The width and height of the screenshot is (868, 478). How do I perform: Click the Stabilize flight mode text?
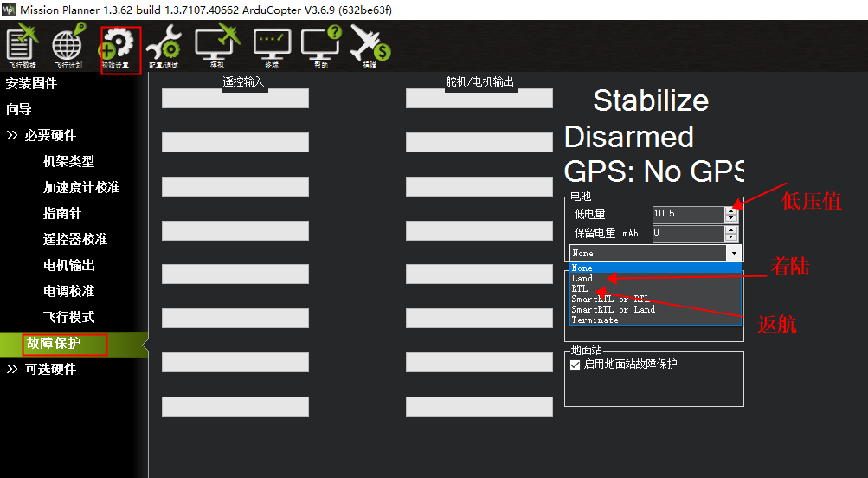pos(651,100)
